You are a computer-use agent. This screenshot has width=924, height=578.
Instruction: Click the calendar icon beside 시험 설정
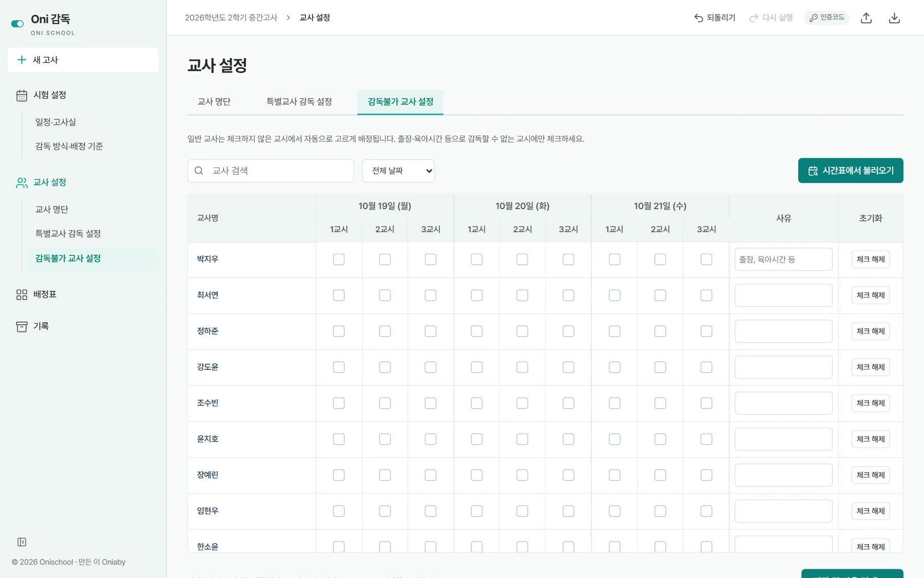(x=22, y=96)
